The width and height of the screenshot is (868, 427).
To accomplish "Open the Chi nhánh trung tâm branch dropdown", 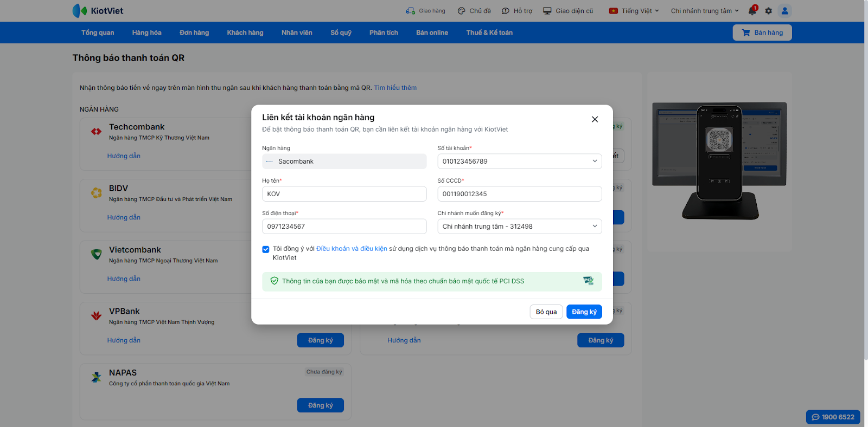I will click(x=705, y=11).
